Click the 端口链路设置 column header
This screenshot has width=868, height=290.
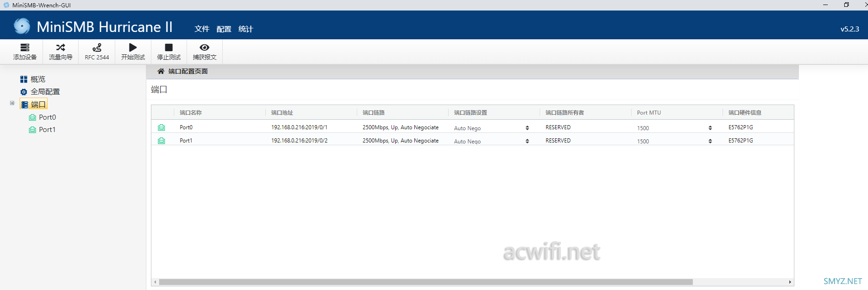(x=471, y=112)
